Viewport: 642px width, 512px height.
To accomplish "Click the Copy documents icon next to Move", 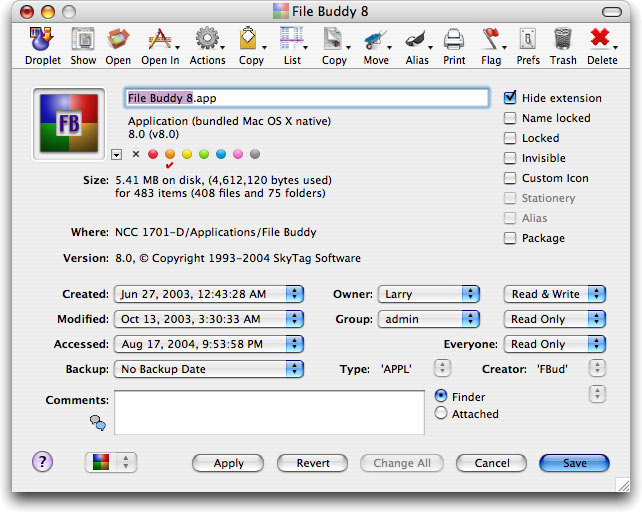I will tap(333, 39).
